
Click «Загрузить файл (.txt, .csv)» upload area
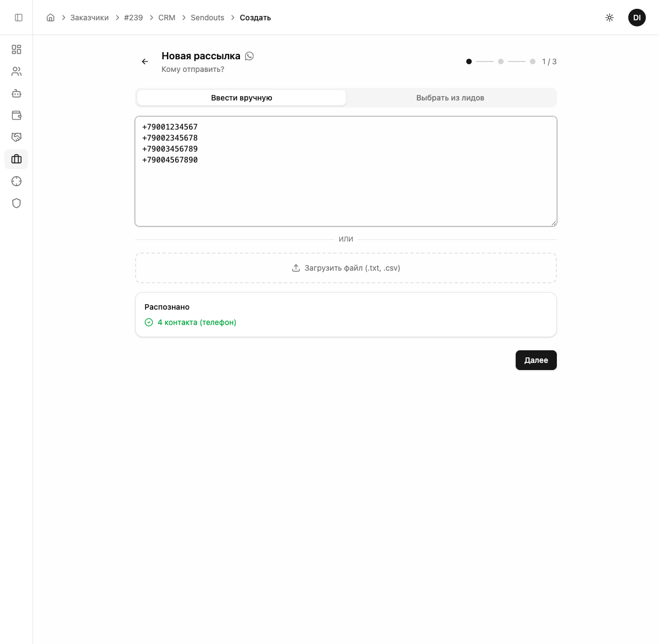pos(346,268)
